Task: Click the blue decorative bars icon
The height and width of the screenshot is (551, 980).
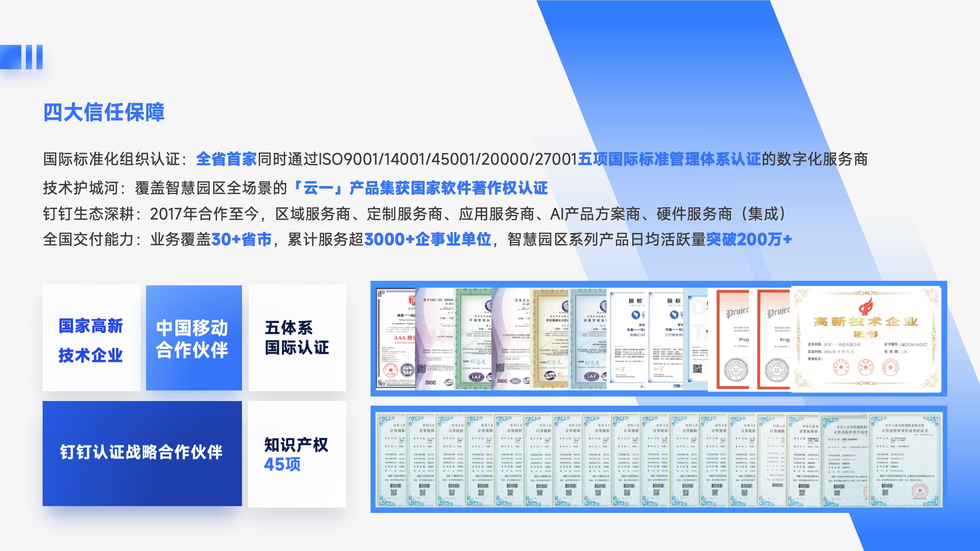Action: pyautogui.click(x=22, y=57)
